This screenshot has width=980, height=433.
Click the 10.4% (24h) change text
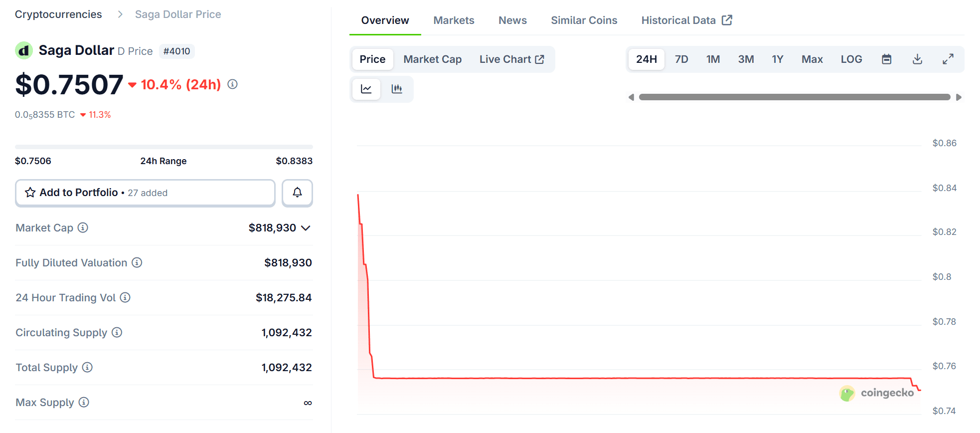pos(181,84)
